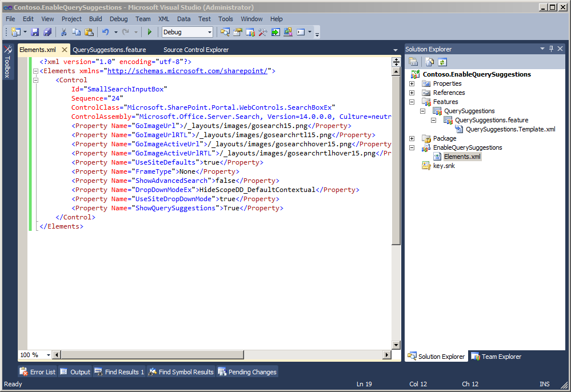571x392 pixels.
Task: Undo the last edit via toolbar arrow
Action: (x=106, y=32)
